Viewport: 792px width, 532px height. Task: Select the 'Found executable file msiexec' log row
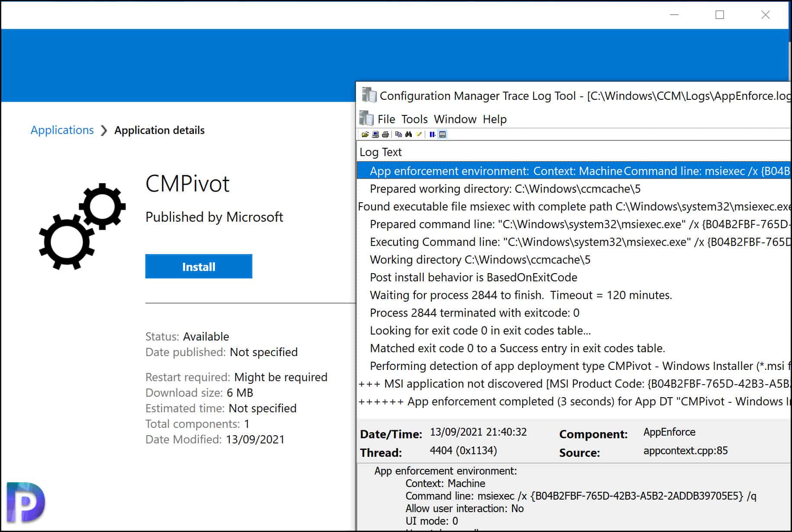tap(574, 207)
